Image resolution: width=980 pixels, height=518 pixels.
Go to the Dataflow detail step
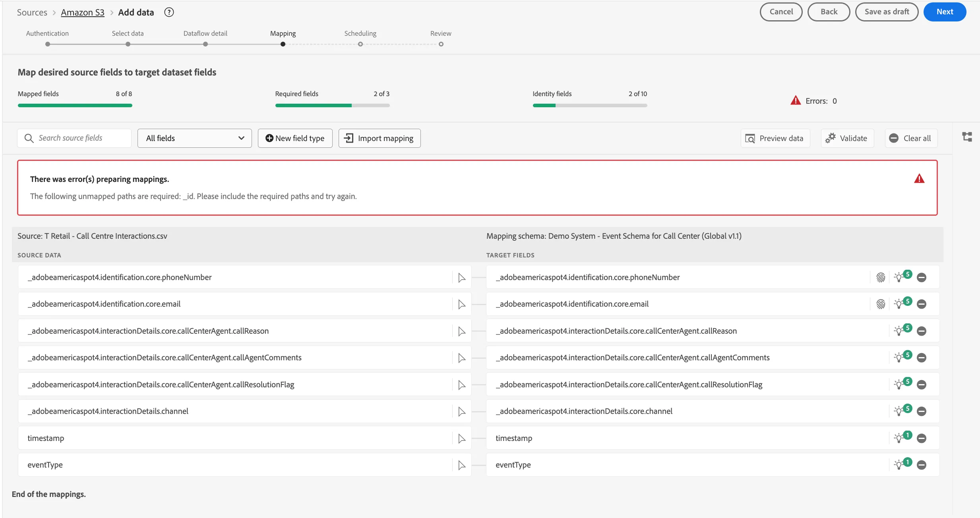[x=205, y=38]
